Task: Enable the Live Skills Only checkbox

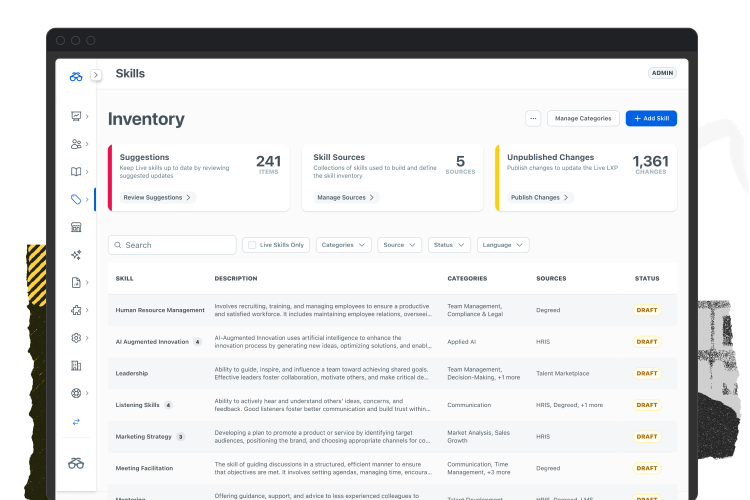Action: (x=250, y=245)
